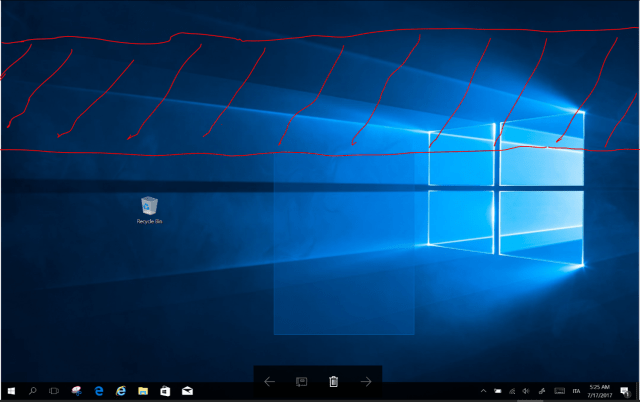Open the pinned paint app left of Edge
This screenshot has width=640, height=402.
[x=77, y=390]
